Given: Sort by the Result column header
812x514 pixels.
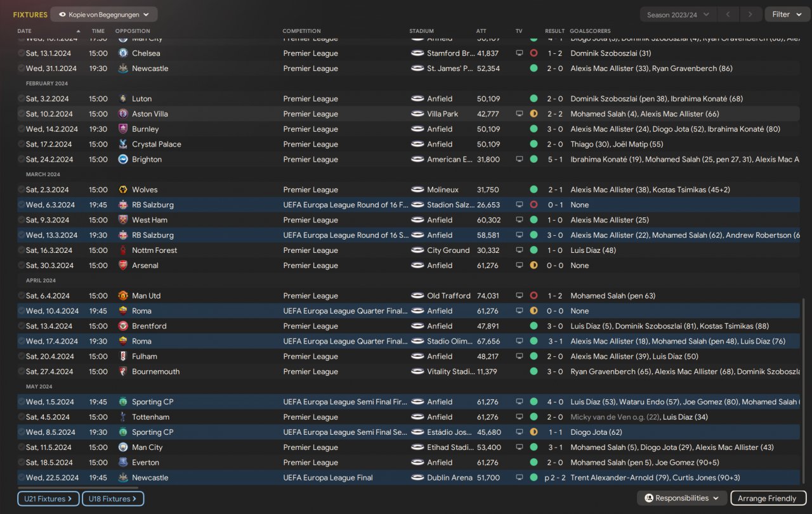Looking at the screenshot, I should click(x=554, y=31).
